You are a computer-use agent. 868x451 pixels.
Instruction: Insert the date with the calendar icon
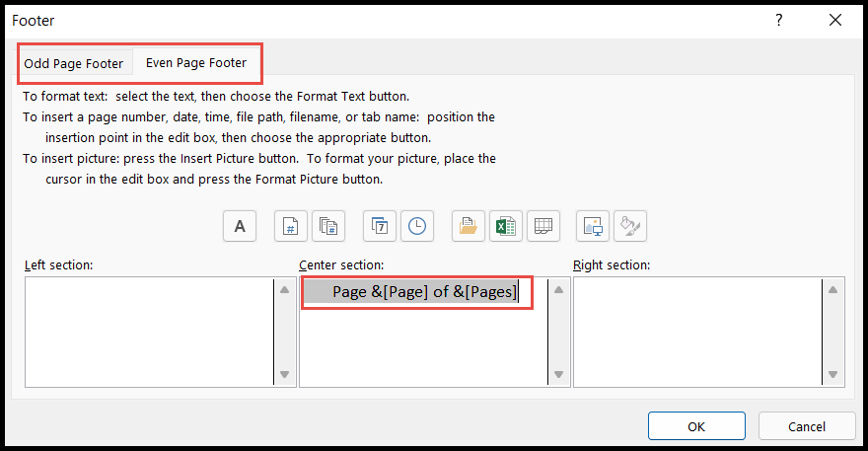pos(379,226)
